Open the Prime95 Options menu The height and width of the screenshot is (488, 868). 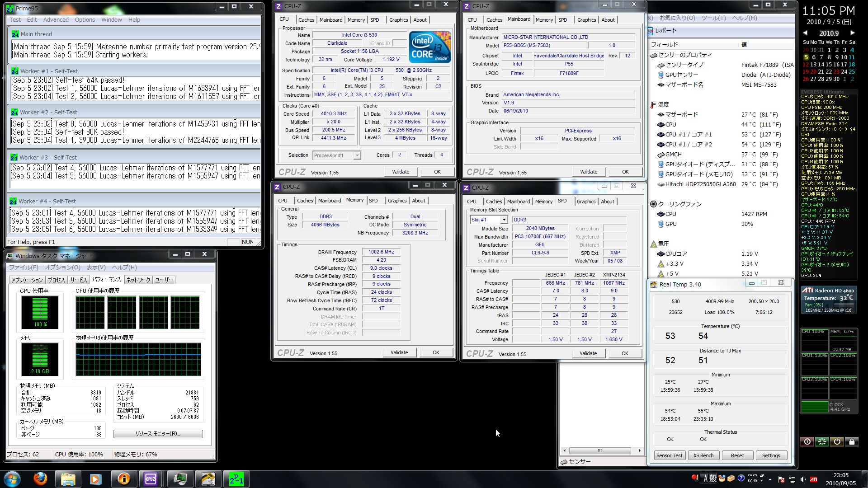[x=85, y=20]
